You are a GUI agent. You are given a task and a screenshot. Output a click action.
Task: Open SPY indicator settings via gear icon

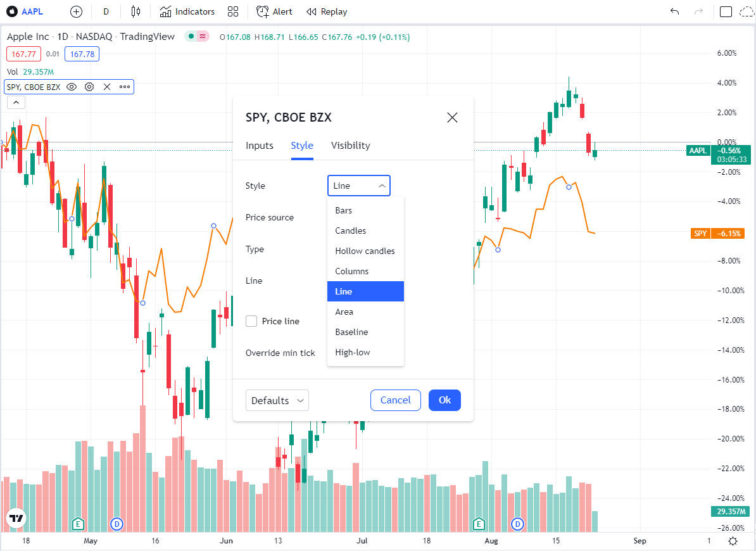pyautogui.click(x=89, y=87)
